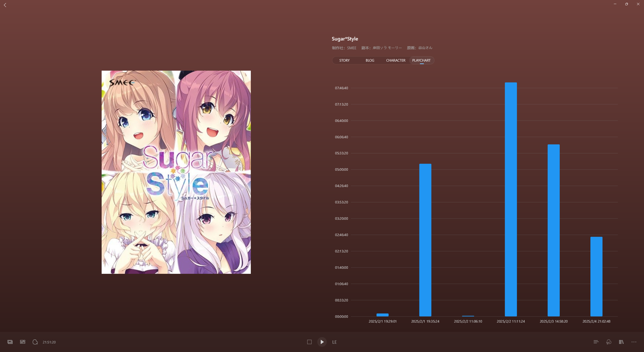
Task: Click the bar for 2025/2/4 21:02:48
Action: pyautogui.click(x=596, y=277)
